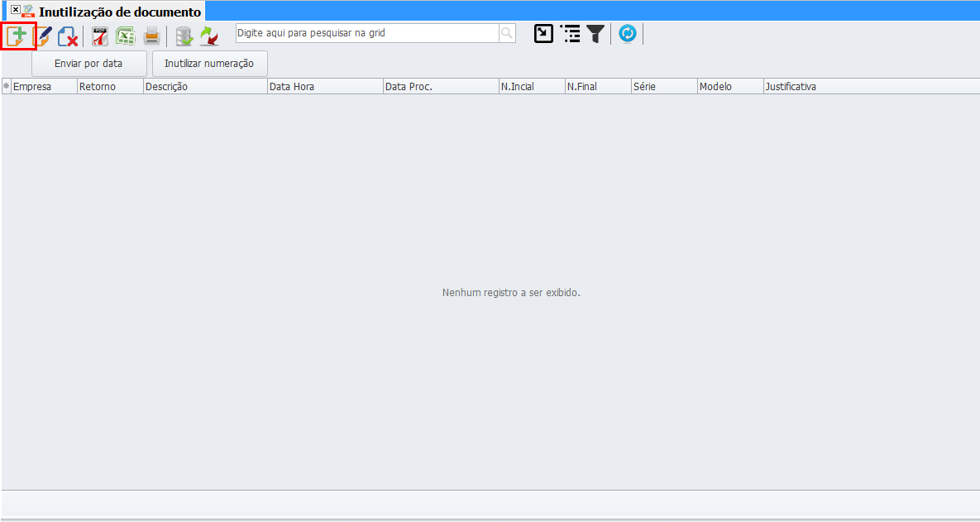Click the database with green check icon
Image resolution: width=980 pixels, height=522 pixels.
(x=184, y=36)
